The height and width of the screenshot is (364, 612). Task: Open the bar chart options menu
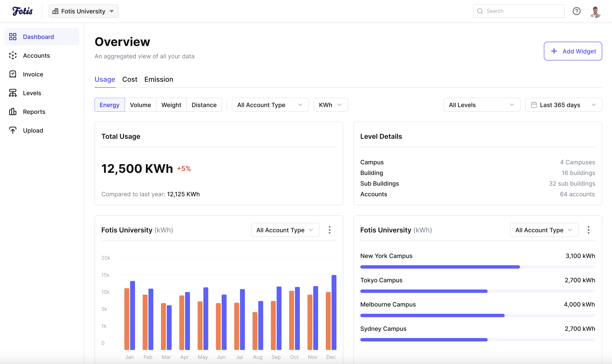tap(330, 230)
